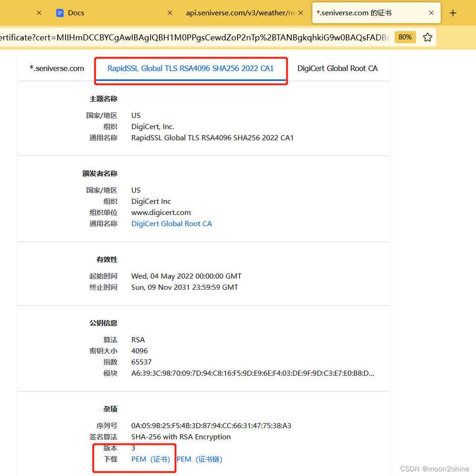Close the Docs tab
476x476 pixels.
[170, 13]
